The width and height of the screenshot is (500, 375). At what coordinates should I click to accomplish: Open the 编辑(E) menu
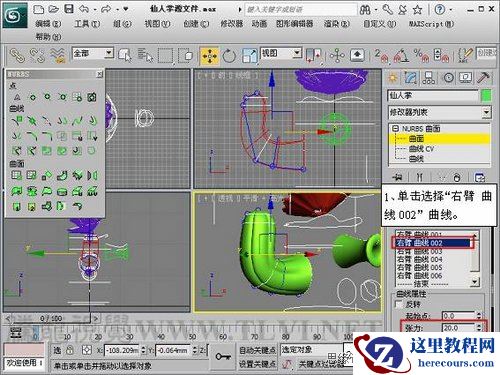tap(48, 24)
